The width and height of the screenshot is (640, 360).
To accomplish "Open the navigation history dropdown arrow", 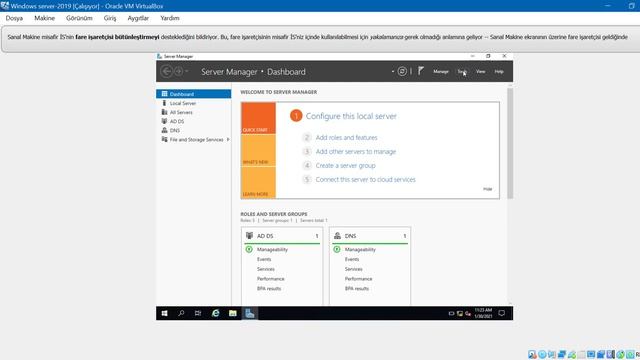I will click(187, 71).
